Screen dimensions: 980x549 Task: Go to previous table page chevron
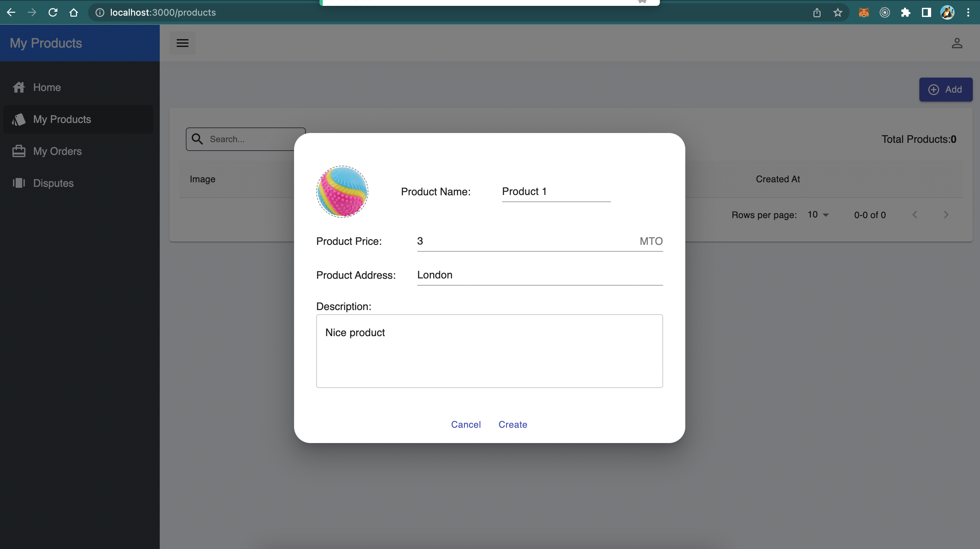[914, 215]
